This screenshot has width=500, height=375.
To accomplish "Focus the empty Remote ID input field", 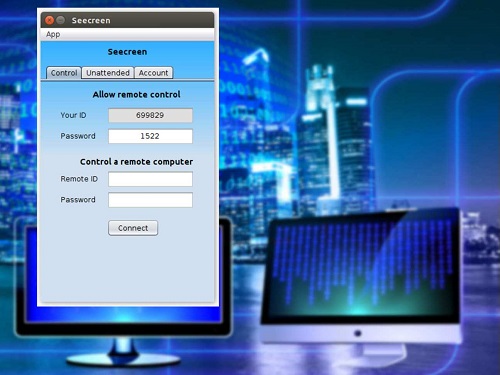I will [x=150, y=179].
